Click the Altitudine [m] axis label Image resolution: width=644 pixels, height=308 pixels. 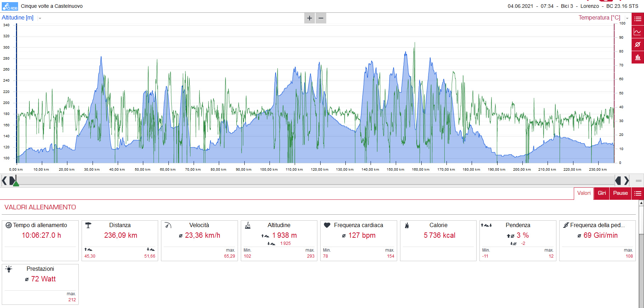coord(18,18)
